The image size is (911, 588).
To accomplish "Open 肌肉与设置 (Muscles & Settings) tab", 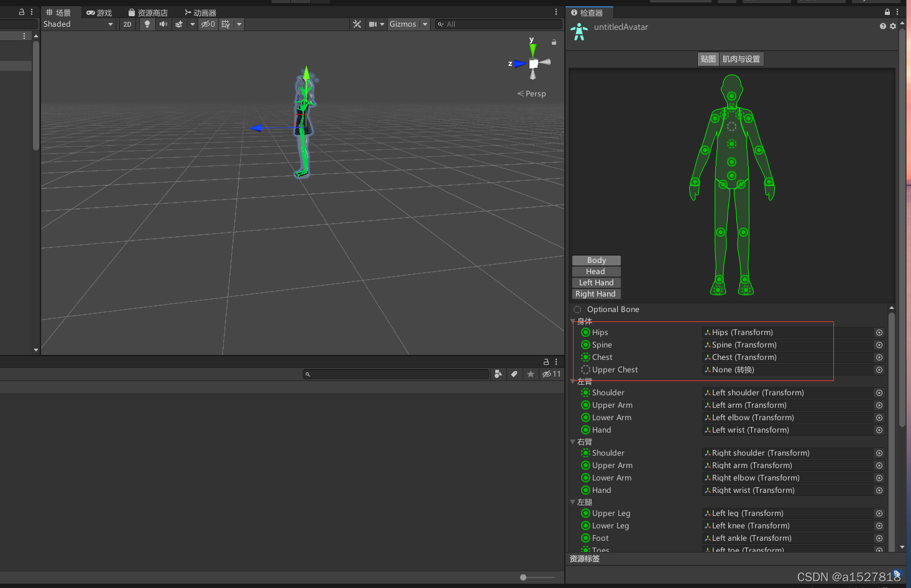I will (741, 59).
